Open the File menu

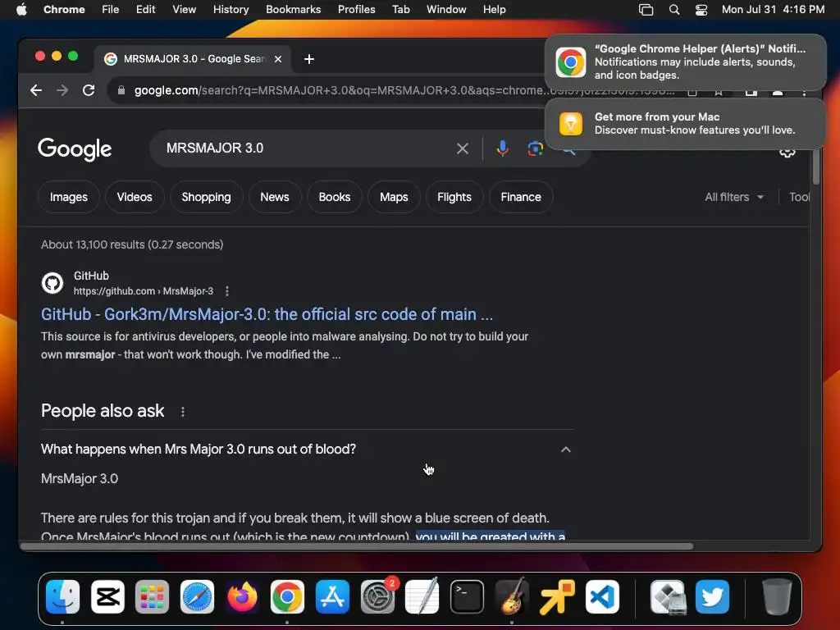point(111,10)
